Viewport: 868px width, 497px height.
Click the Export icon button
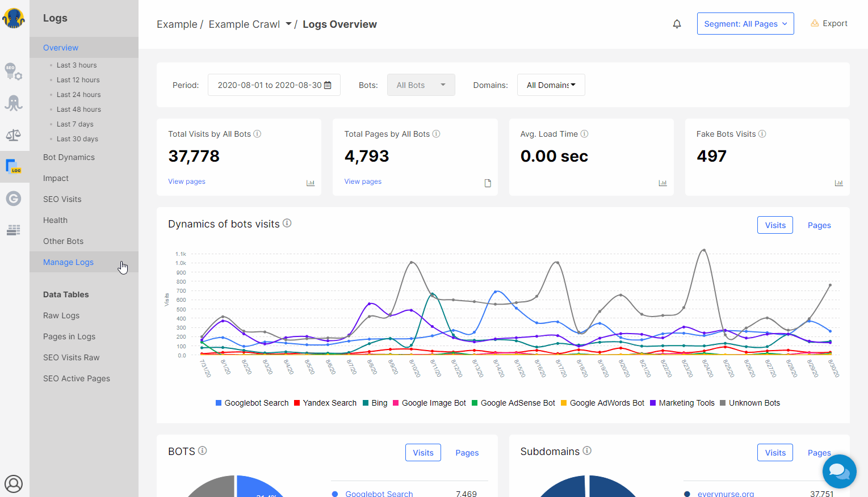tap(829, 23)
